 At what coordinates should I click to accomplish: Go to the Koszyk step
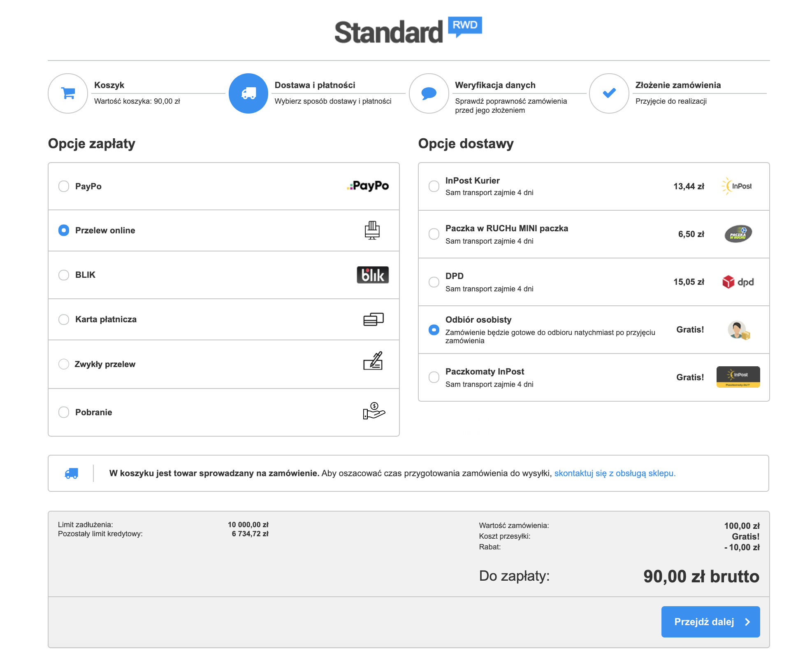pos(109,85)
